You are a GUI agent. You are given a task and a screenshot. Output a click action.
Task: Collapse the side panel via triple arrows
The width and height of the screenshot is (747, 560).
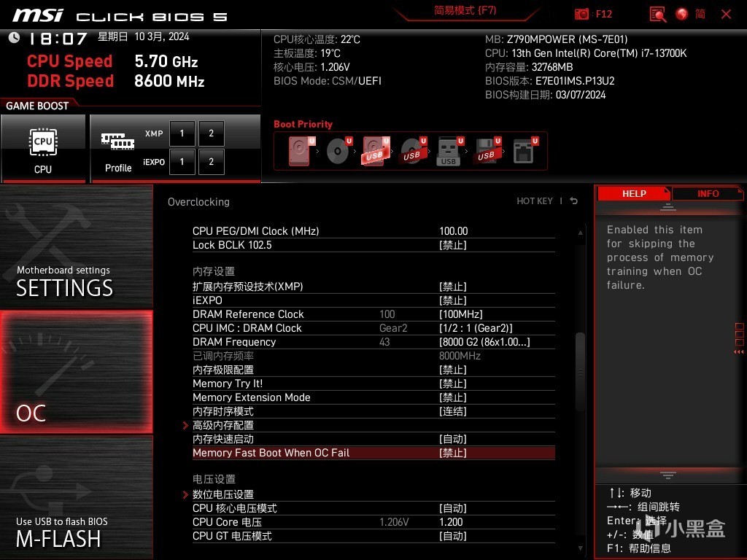pos(738,352)
